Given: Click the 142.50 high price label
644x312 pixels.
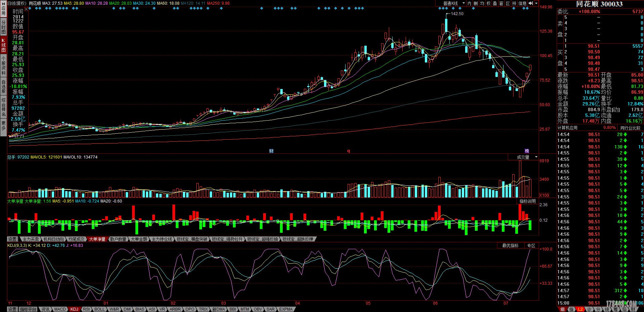Looking at the screenshot, I should tap(457, 14).
